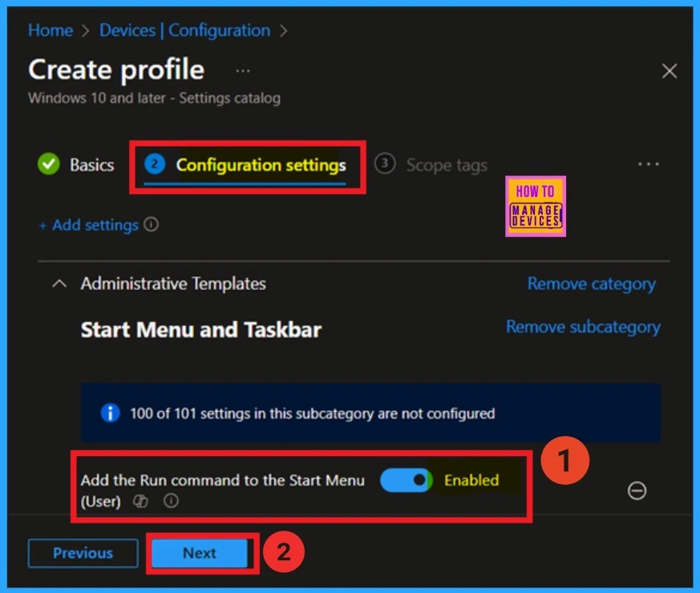Open the Home breadcrumb link

(x=50, y=30)
